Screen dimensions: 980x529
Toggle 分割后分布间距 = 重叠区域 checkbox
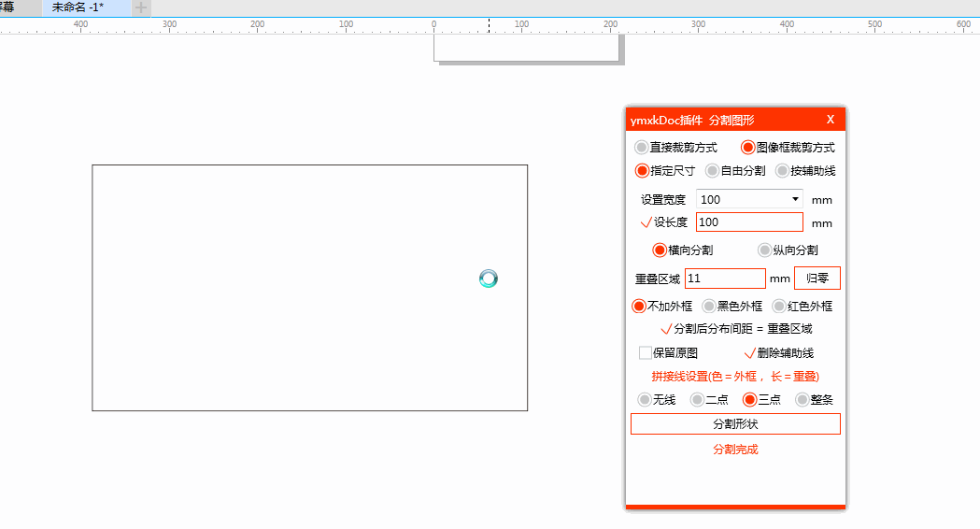[666, 329]
